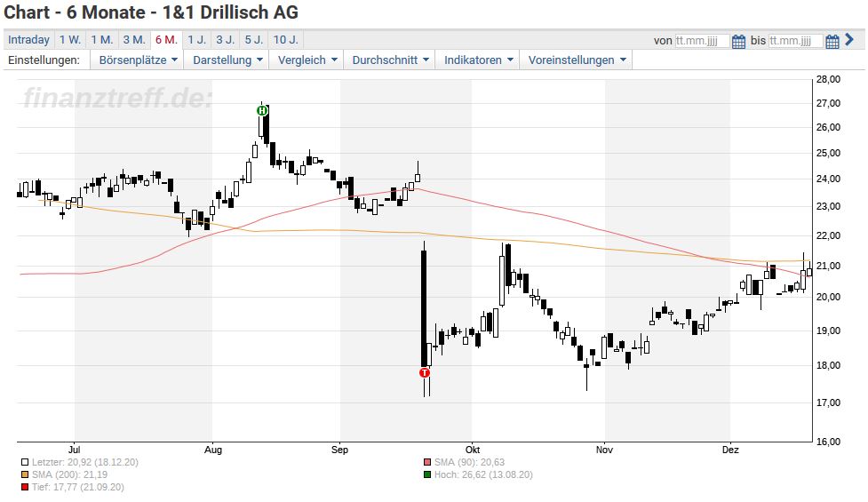Click the 'Nov' x-axis label
Image resolution: width=868 pixels, height=502 pixels.
coord(604,450)
